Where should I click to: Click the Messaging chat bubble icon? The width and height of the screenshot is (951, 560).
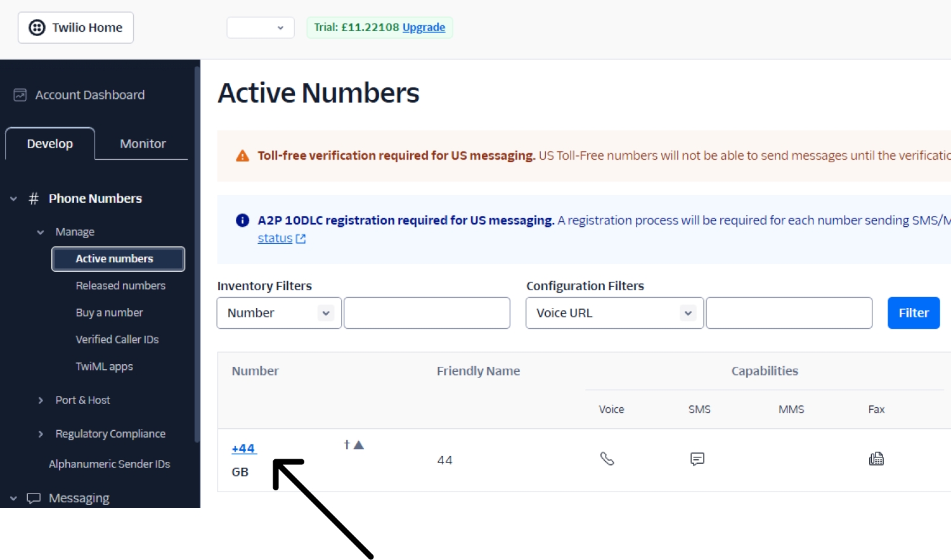[x=34, y=499]
